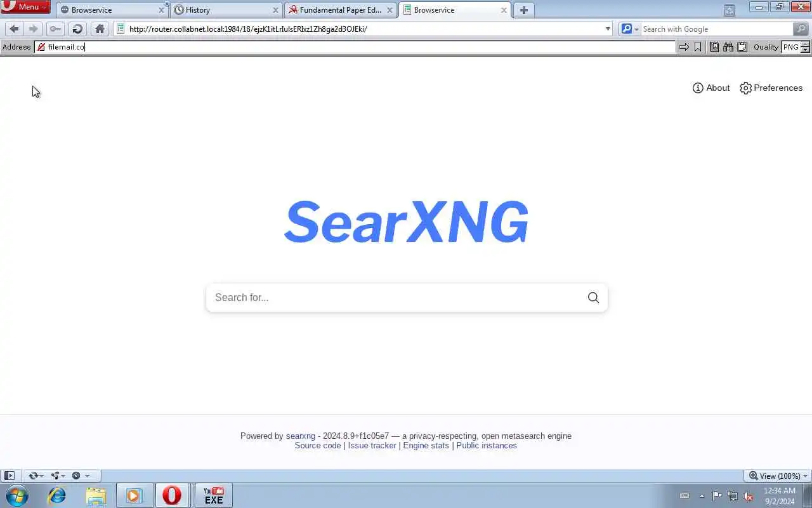Click the muted volume tray icon
The image size is (812, 508).
(x=748, y=496)
